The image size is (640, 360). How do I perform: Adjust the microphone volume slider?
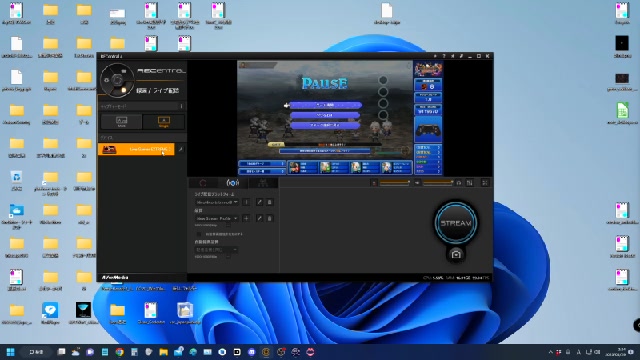tap(394, 183)
